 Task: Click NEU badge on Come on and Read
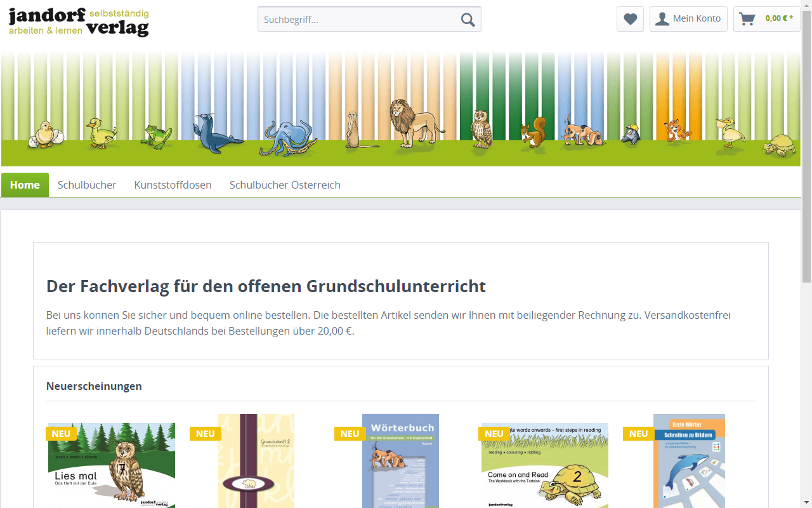click(494, 434)
